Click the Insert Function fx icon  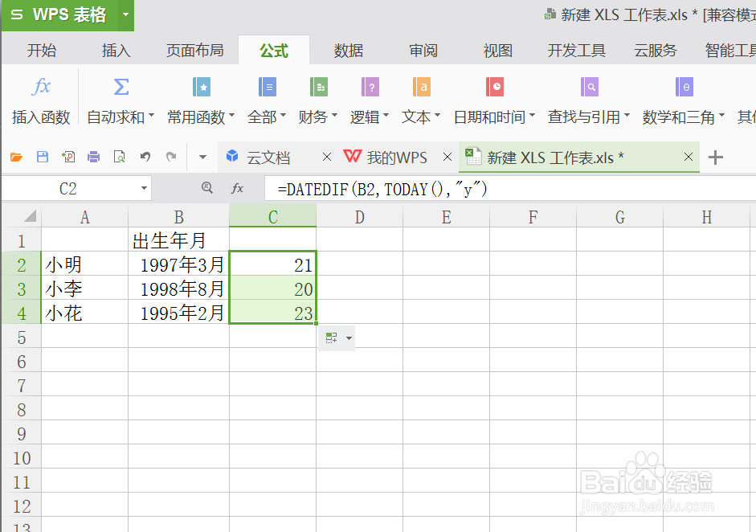pos(41,87)
